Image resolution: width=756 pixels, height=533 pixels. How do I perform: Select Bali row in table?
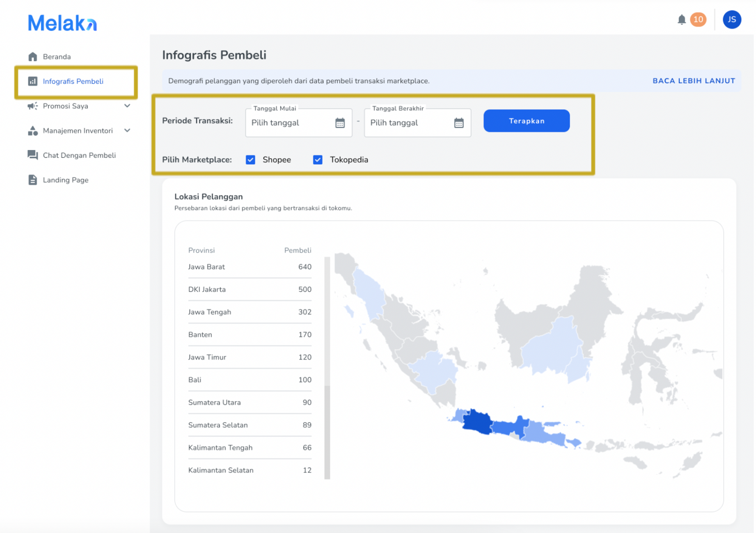tap(249, 380)
